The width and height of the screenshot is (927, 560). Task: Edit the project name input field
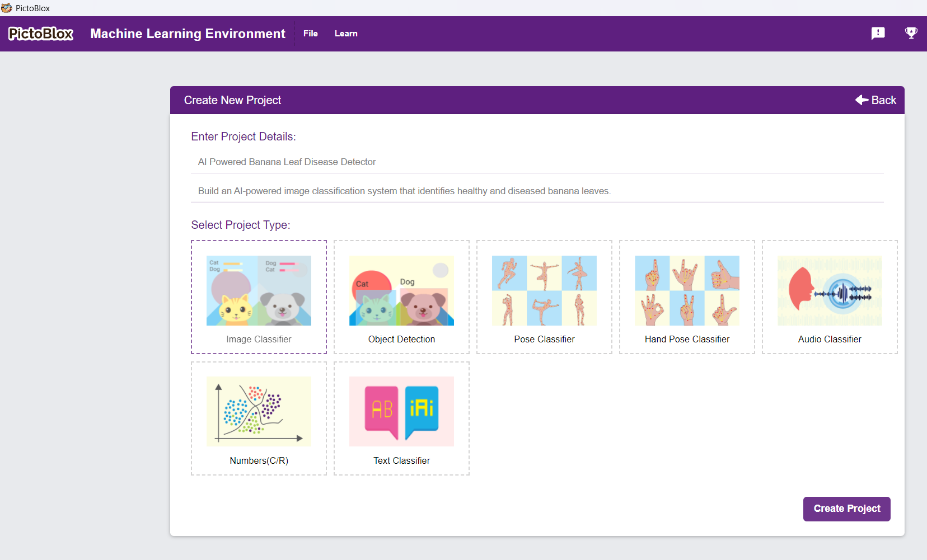(x=537, y=162)
